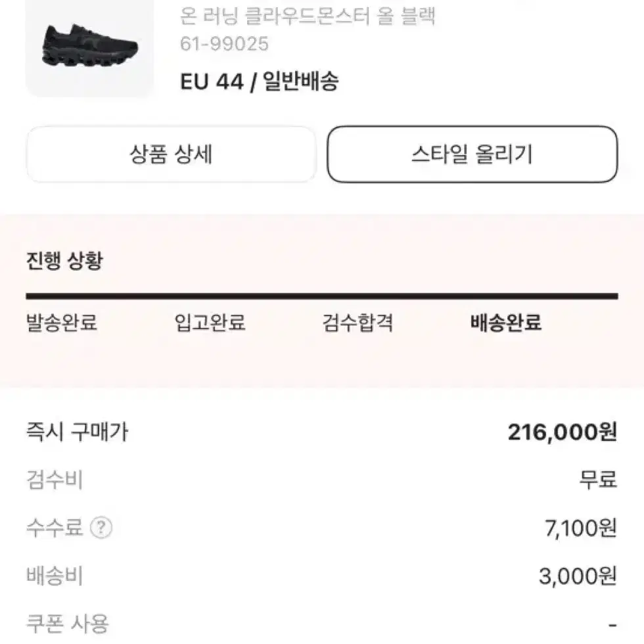The height and width of the screenshot is (644, 644).
Task: Click the 입고완료 progress step
Action: click(x=210, y=323)
